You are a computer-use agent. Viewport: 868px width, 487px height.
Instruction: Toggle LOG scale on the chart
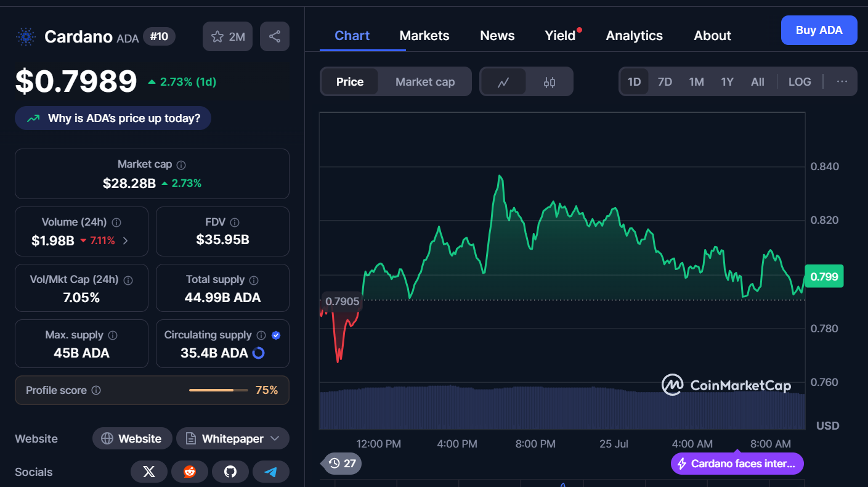[800, 81]
